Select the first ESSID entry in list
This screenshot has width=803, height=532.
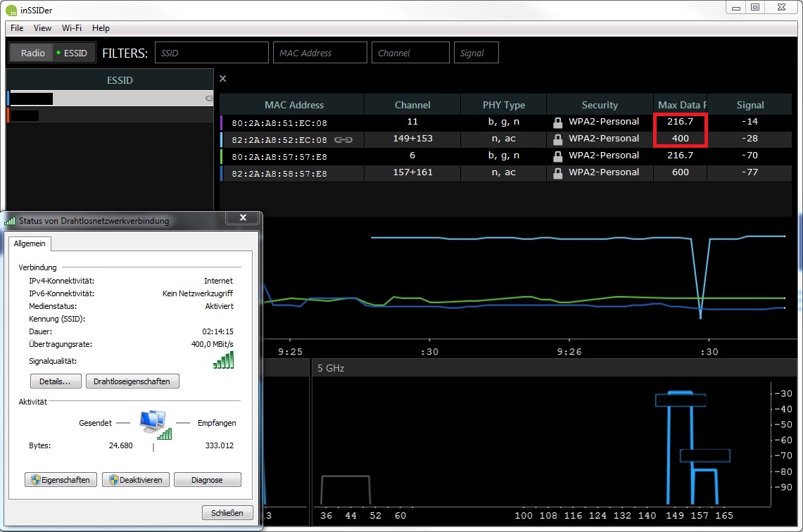click(110, 99)
